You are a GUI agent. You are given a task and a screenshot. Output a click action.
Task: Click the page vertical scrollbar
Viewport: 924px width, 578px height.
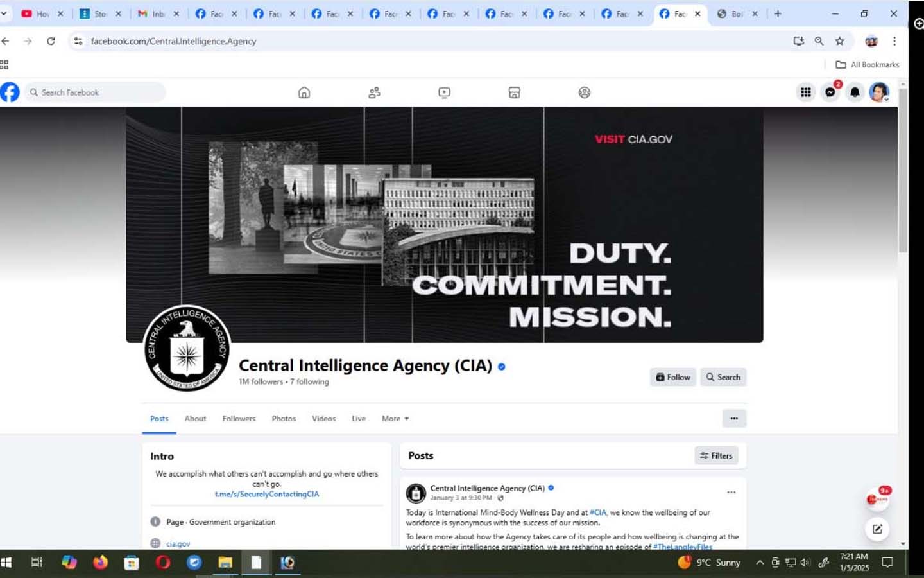[x=903, y=171]
